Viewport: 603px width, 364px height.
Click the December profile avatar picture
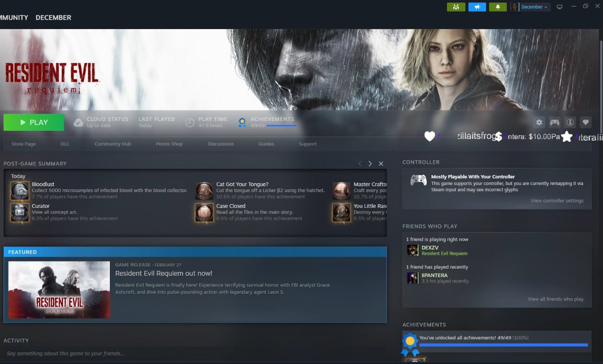click(x=515, y=7)
